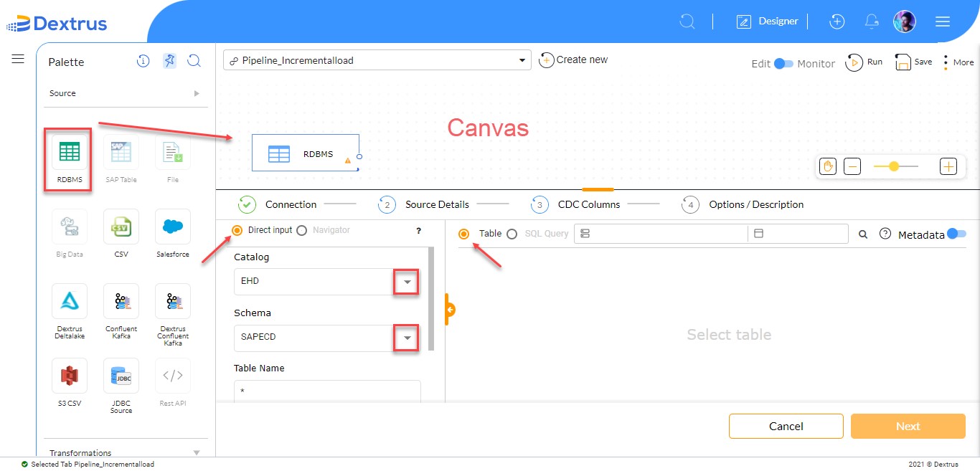Click the palette pin icon
The height and width of the screenshot is (471, 980).
click(169, 62)
